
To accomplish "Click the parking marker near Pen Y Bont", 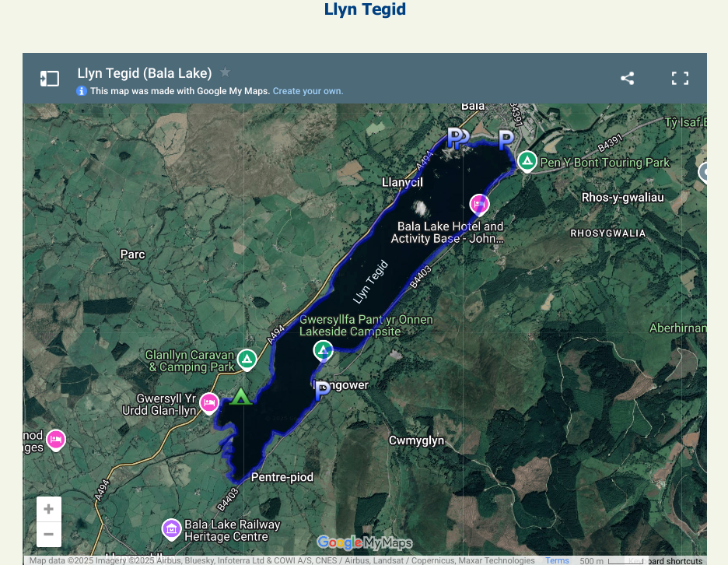I will tap(506, 139).
